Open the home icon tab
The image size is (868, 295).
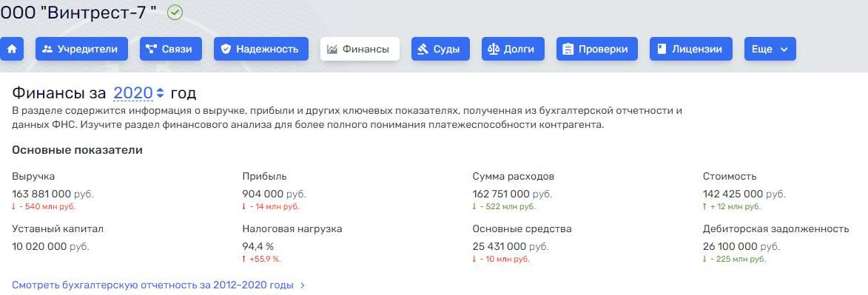pyautogui.click(x=12, y=50)
